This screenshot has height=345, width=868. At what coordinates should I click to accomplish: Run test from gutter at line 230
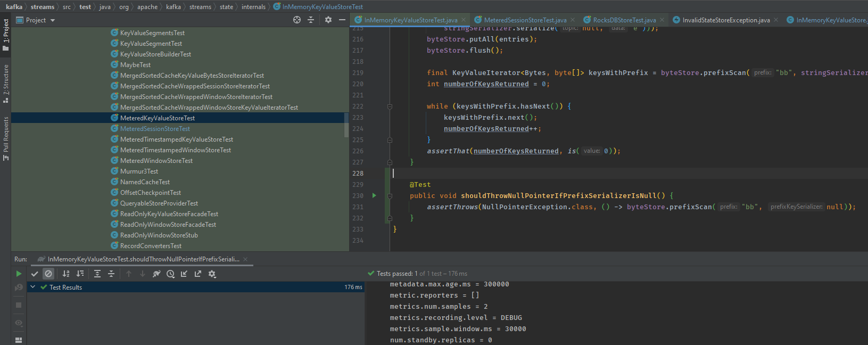click(374, 195)
